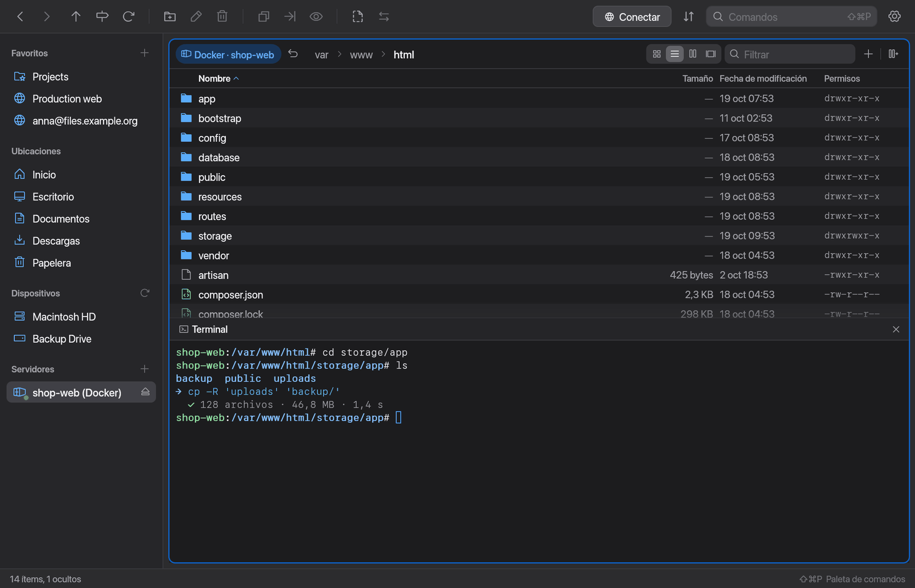Click the sync arrows toolbar icon
The width and height of the screenshot is (915, 588).
pyautogui.click(x=384, y=17)
